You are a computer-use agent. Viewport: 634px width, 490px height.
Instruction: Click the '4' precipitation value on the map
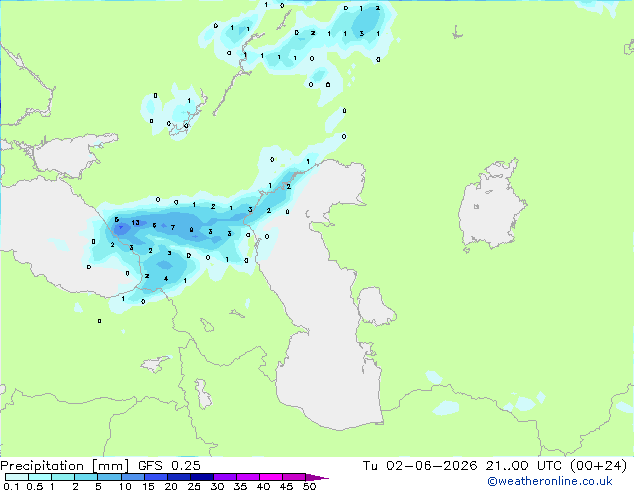(x=166, y=279)
